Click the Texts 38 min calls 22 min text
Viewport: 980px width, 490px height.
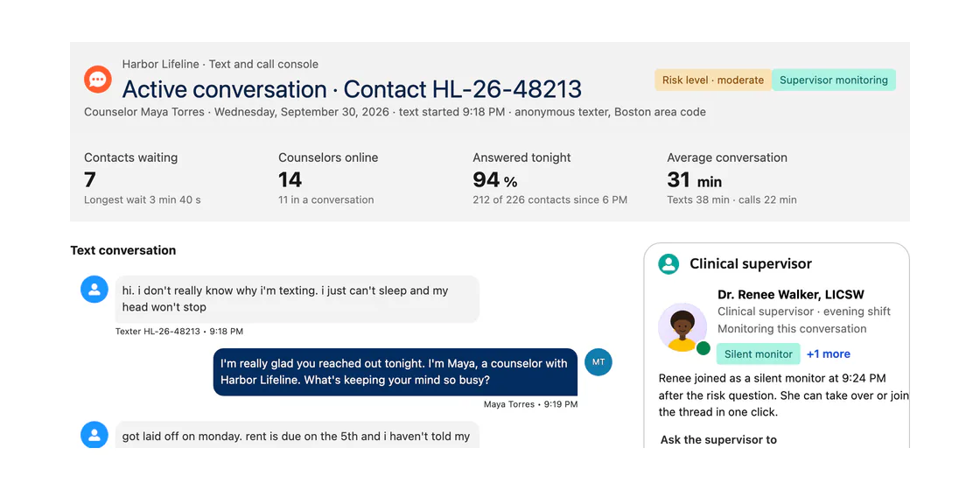point(731,200)
